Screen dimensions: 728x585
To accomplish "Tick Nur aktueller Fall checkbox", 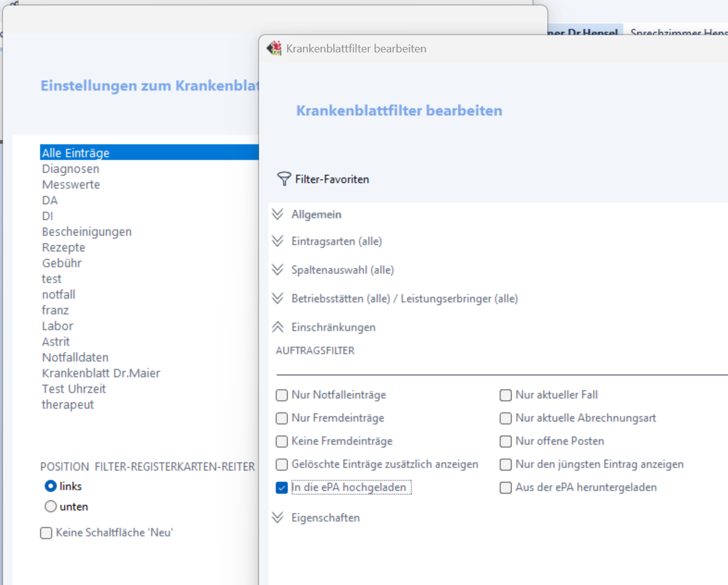I will click(506, 395).
